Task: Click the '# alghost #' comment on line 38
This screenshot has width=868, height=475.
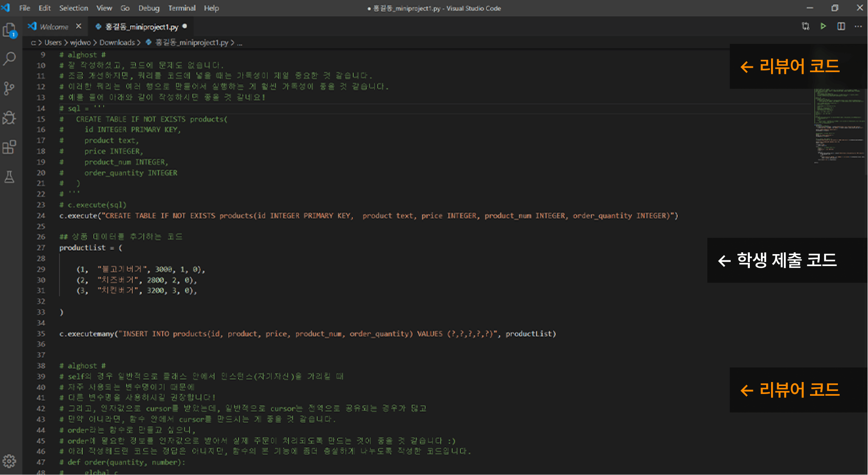Action: 82,366
